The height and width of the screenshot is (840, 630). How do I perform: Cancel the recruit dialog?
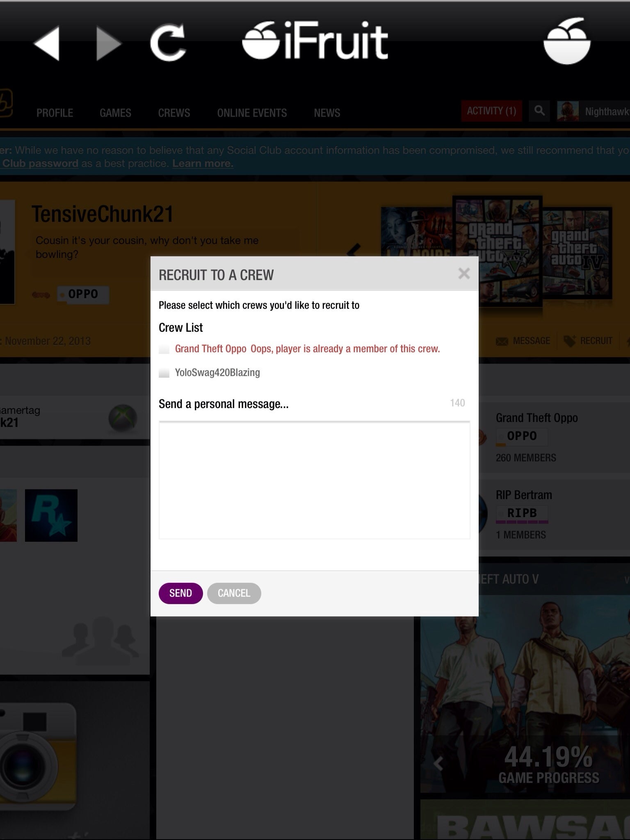click(234, 593)
